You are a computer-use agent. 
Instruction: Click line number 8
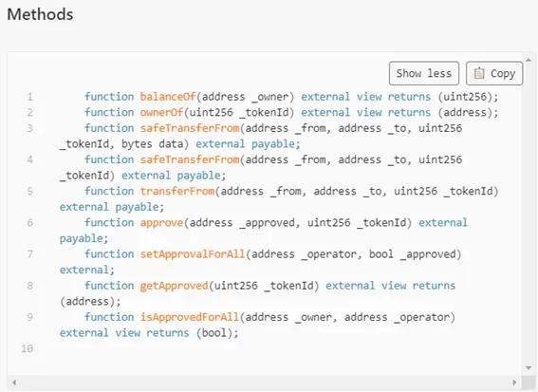click(29, 286)
